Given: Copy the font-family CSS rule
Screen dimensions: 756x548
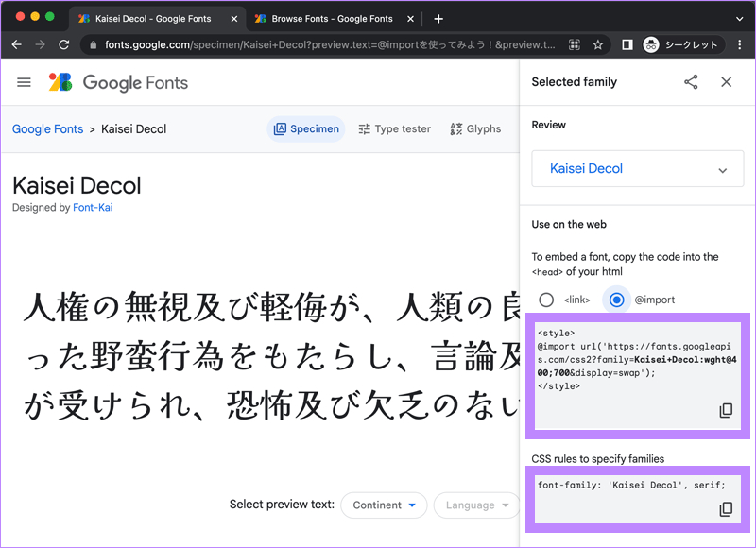Looking at the screenshot, I should [726, 509].
